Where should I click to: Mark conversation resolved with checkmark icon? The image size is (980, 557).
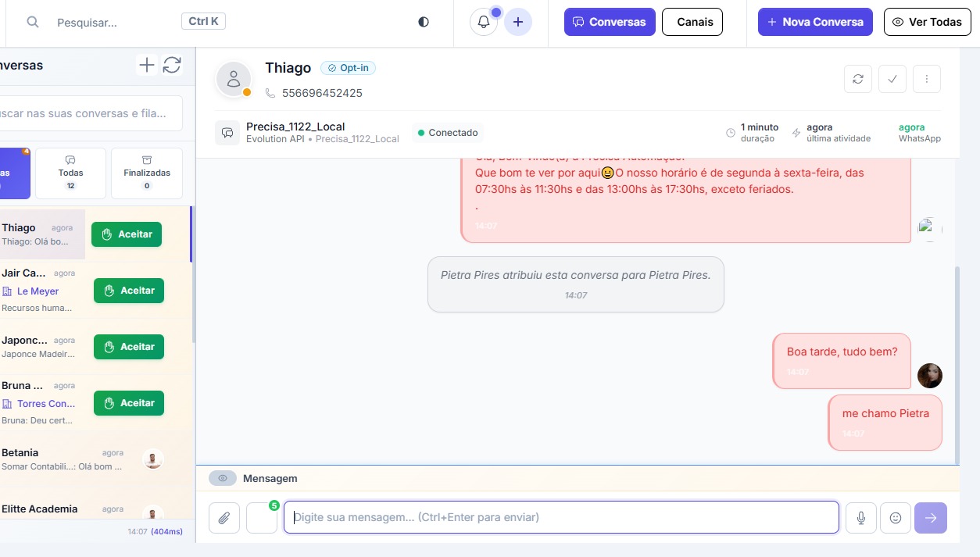click(x=892, y=79)
